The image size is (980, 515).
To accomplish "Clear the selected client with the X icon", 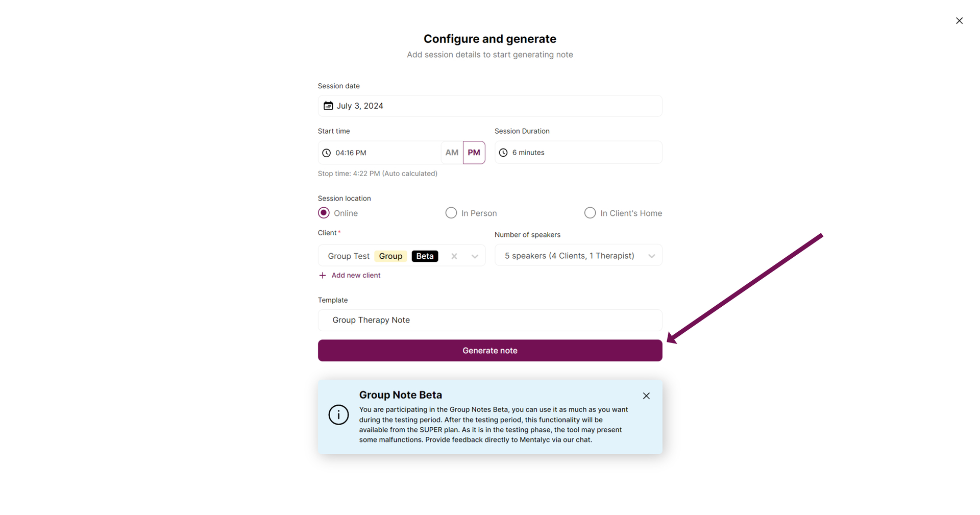I will pyautogui.click(x=454, y=256).
